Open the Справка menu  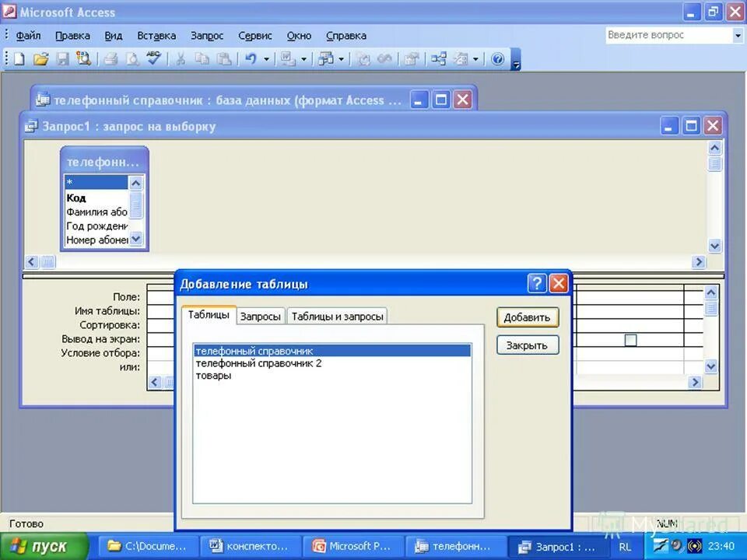[x=345, y=36]
